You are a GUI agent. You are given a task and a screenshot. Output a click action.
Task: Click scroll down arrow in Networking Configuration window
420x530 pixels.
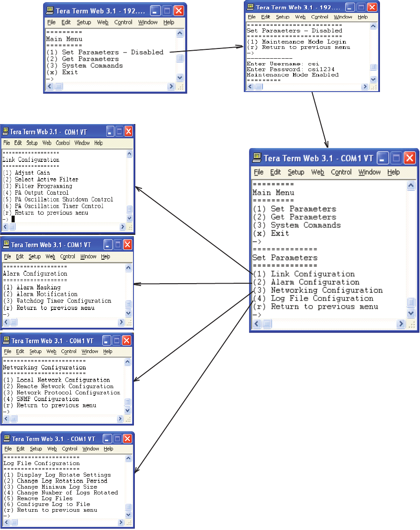click(x=128, y=410)
